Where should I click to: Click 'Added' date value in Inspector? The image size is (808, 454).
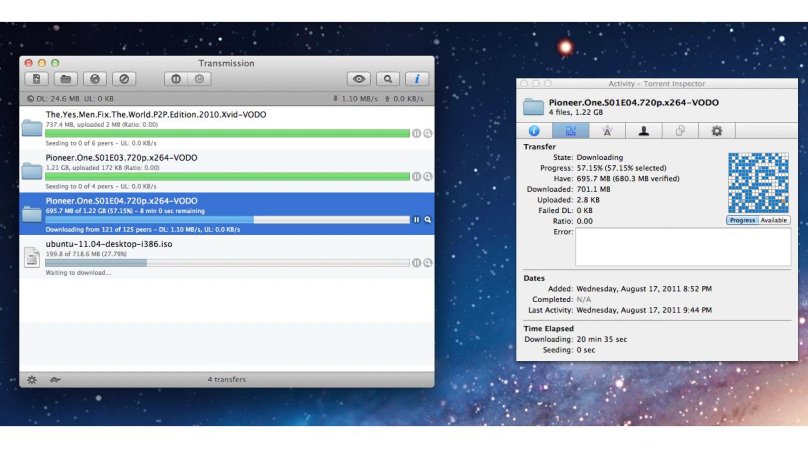tap(644, 289)
